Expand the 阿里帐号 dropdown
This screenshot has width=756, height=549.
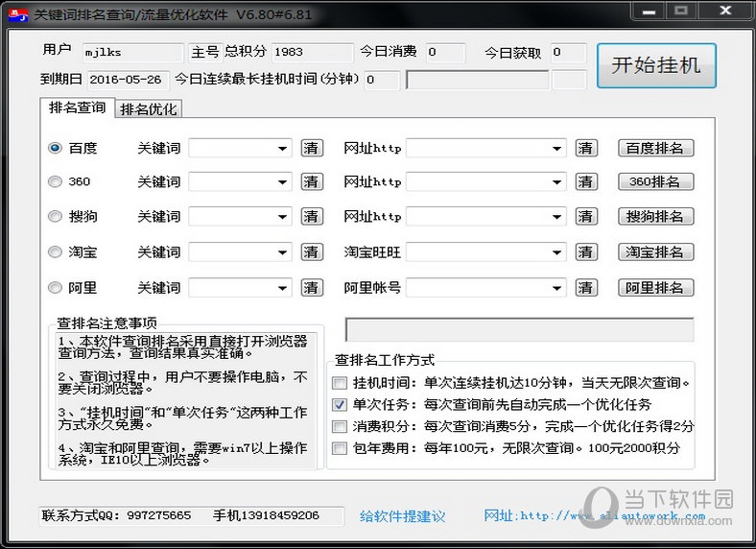556,288
